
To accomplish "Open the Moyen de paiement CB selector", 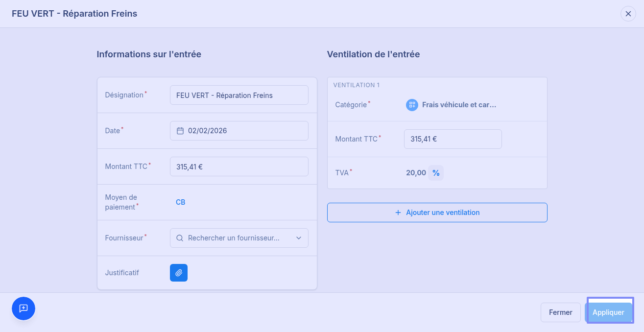I will (x=181, y=202).
